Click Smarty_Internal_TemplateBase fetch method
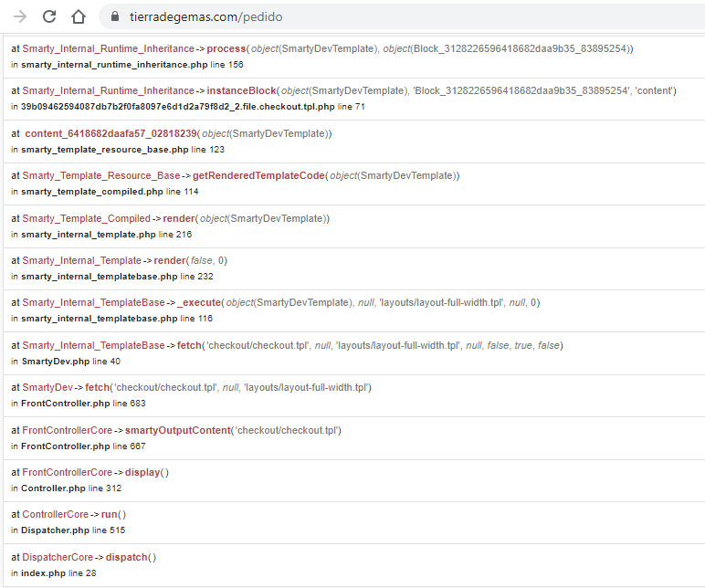 click(x=189, y=345)
